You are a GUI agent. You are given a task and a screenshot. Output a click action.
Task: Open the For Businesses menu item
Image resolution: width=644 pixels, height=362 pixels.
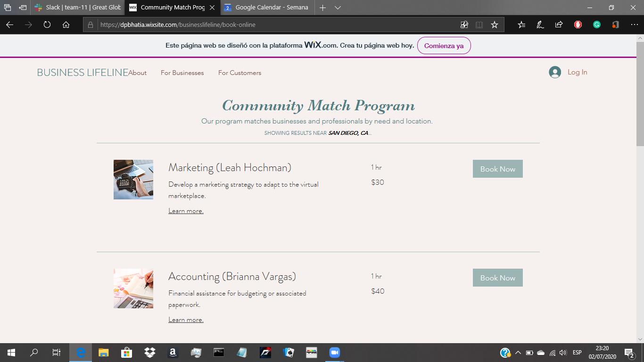(182, 73)
